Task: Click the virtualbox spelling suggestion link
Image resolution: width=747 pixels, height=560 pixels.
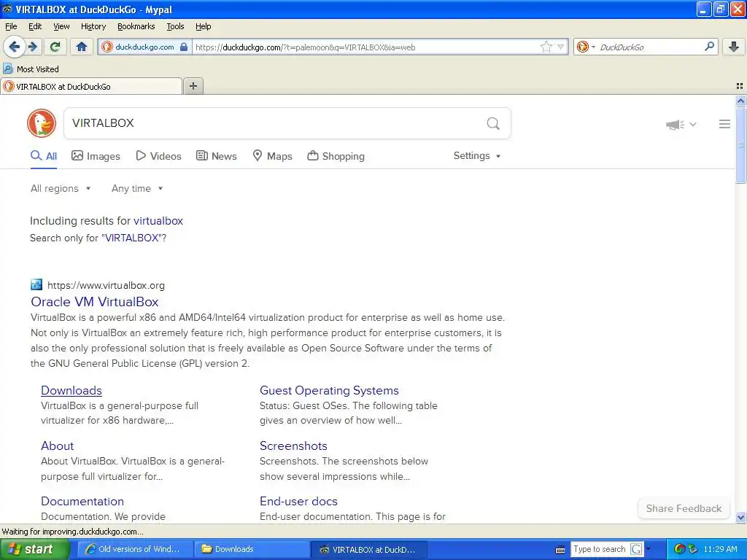Action: [x=158, y=220]
